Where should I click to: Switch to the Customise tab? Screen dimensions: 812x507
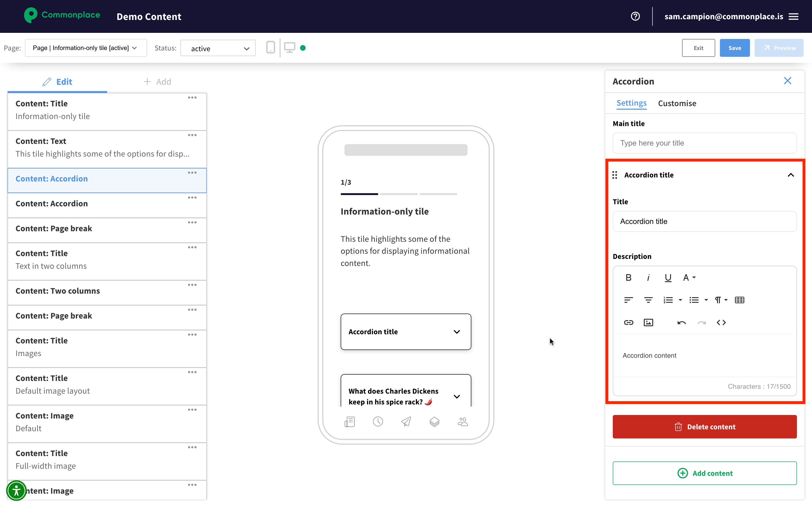click(677, 103)
